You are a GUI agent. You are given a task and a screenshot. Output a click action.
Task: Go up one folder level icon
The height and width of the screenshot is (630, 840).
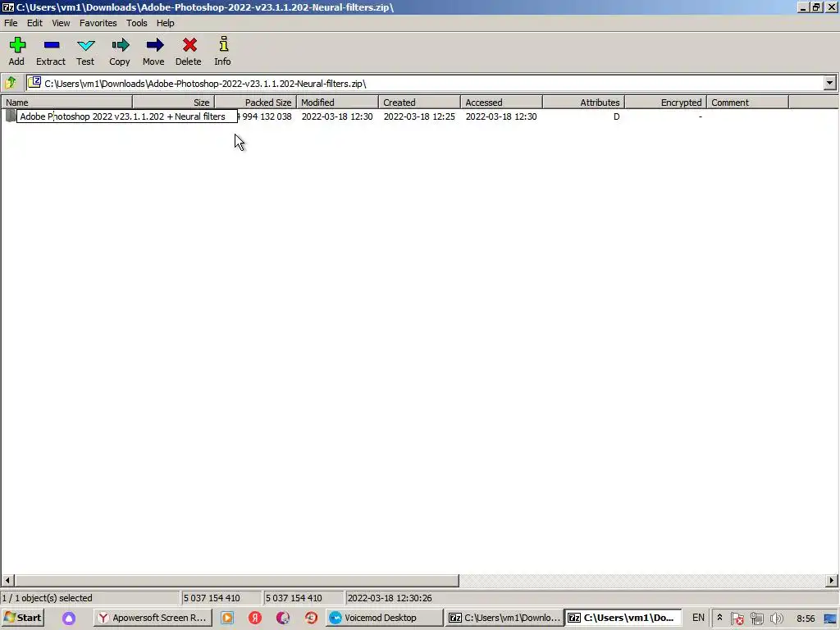(11, 83)
